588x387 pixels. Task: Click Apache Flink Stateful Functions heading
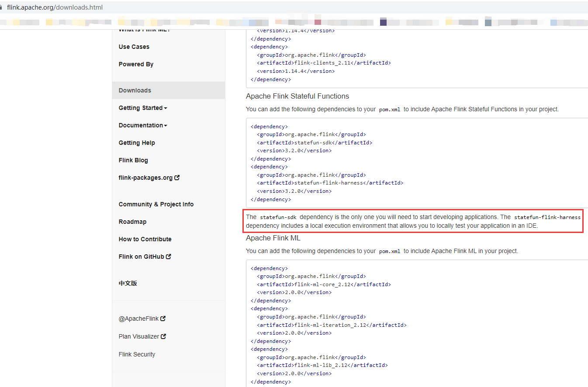[x=297, y=96]
